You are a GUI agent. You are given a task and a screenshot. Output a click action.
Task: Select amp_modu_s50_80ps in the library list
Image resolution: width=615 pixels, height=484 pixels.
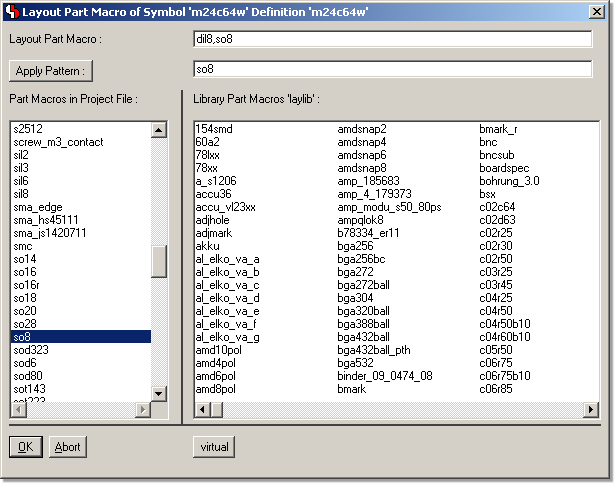click(389, 207)
